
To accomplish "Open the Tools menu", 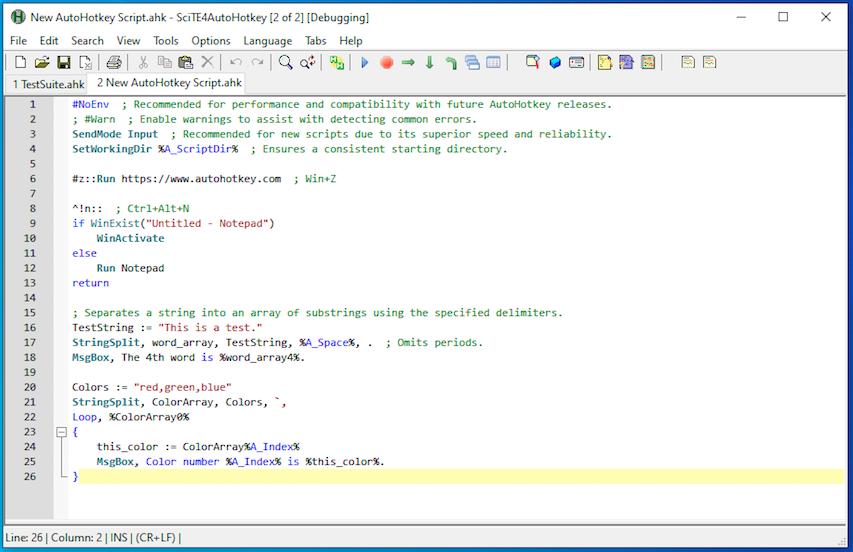I will [x=165, y=41].
